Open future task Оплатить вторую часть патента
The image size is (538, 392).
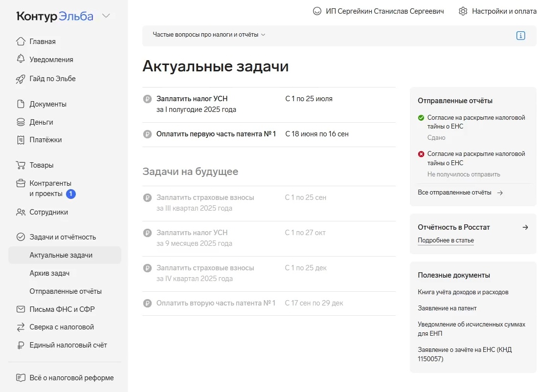pyautogui.click(x=216, y=303)
